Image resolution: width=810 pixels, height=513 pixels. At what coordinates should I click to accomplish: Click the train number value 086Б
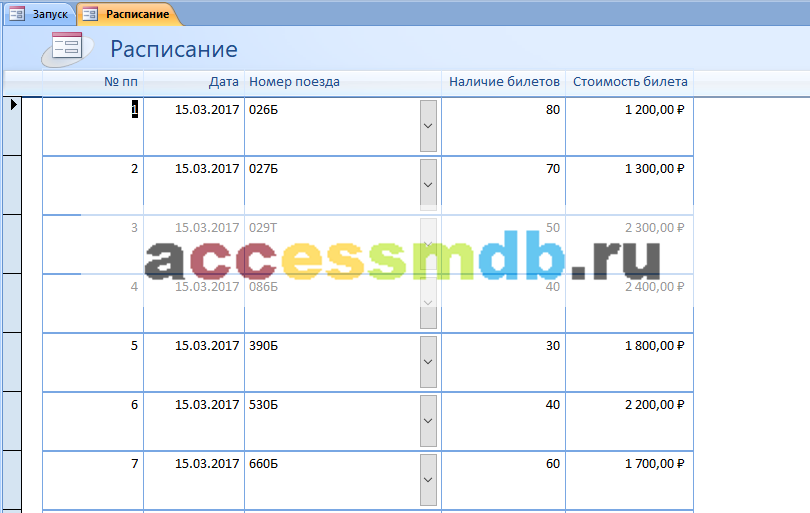coord(263,287)
